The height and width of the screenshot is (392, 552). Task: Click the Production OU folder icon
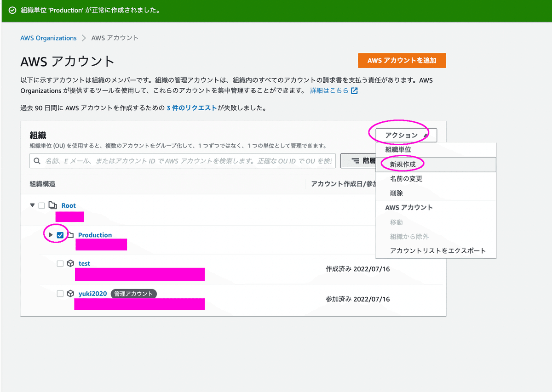71,235
